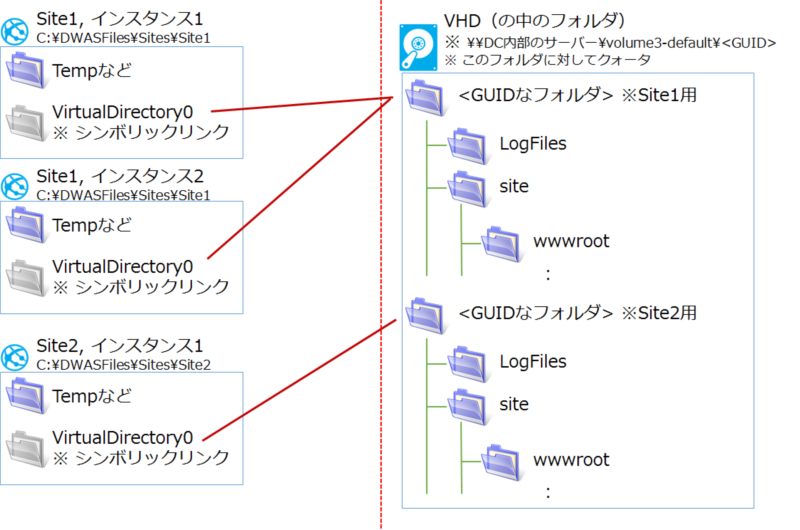This screenshot has width=800, height=530.
Task: Click the wwwroot folder icon under Site1用
Action: (x=502, y=244)
